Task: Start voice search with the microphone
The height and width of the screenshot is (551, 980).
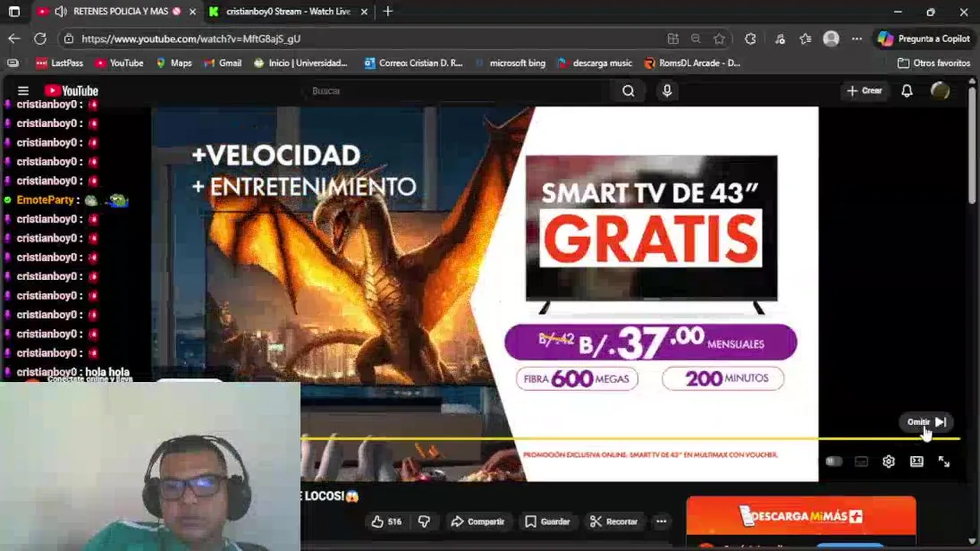Action: click(x=667, y=90)
